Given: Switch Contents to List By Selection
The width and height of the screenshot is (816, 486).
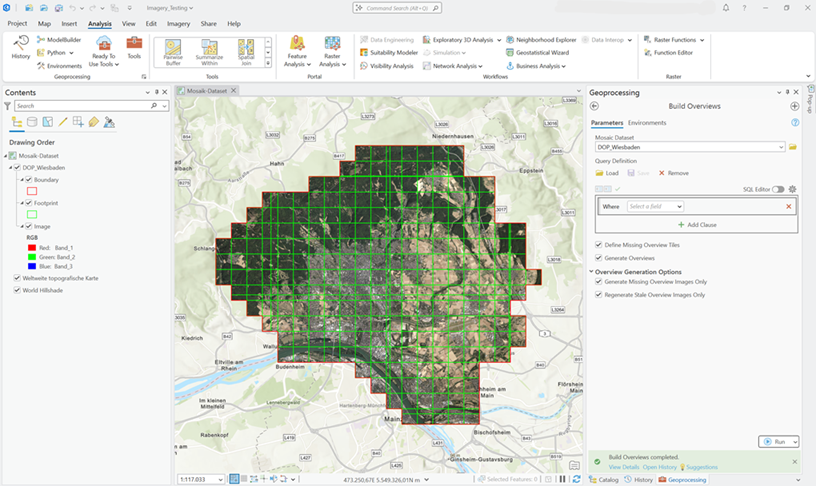Looking at the screenshot, I should point(47,122).
